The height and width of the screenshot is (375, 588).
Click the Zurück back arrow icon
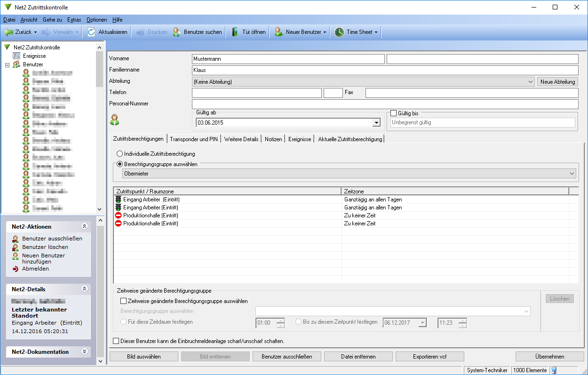pos(8,32)
